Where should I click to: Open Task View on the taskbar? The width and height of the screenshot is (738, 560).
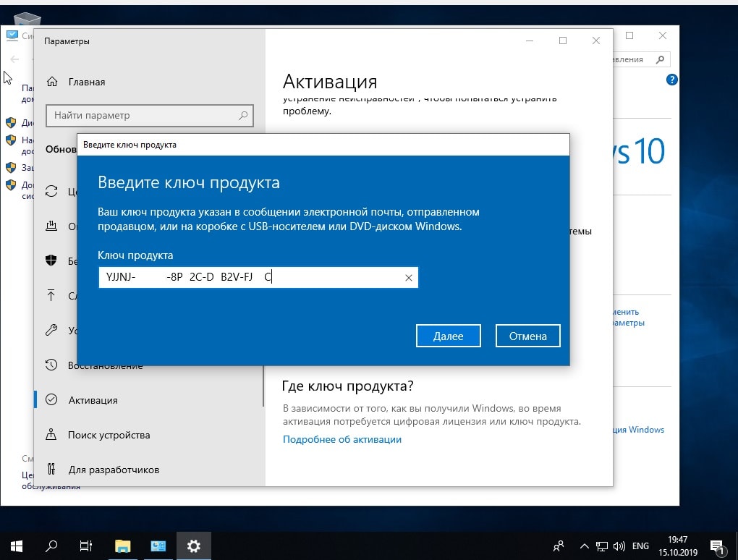86,546
